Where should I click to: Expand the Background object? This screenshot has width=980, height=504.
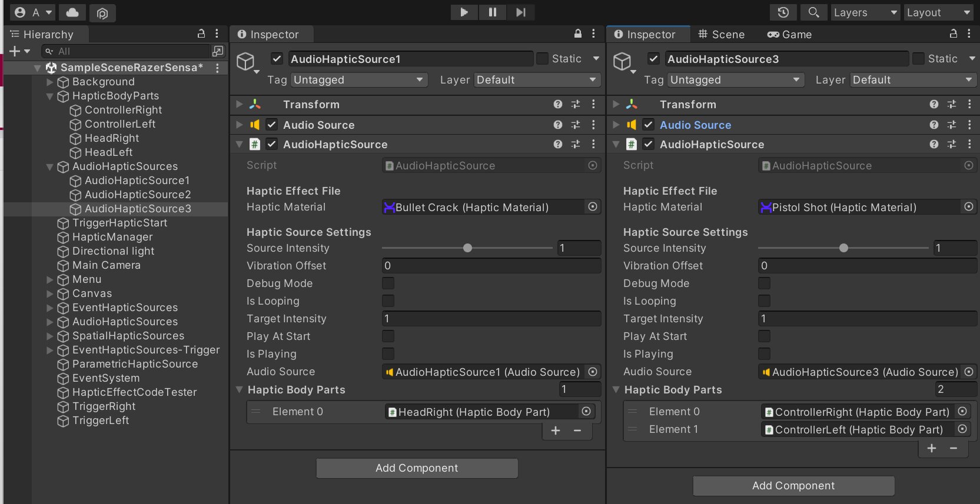[x=50, y=82]
